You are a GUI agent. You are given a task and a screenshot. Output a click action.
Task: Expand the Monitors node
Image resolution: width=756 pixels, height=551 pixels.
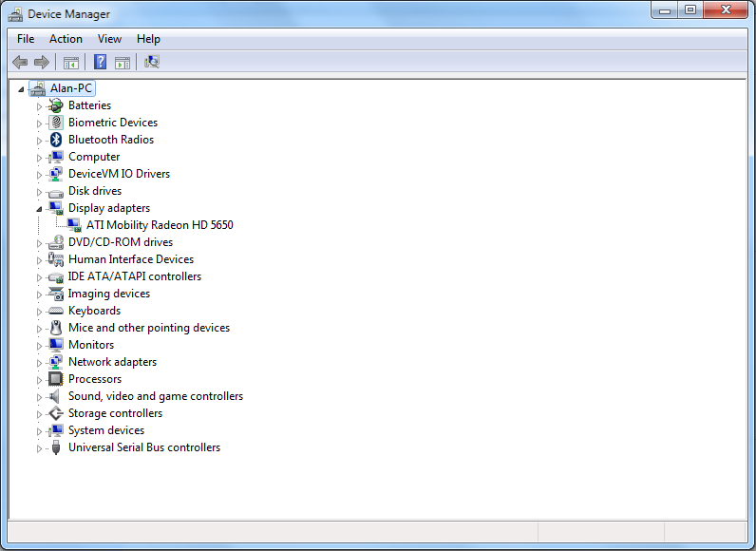[x=39, y=346]
